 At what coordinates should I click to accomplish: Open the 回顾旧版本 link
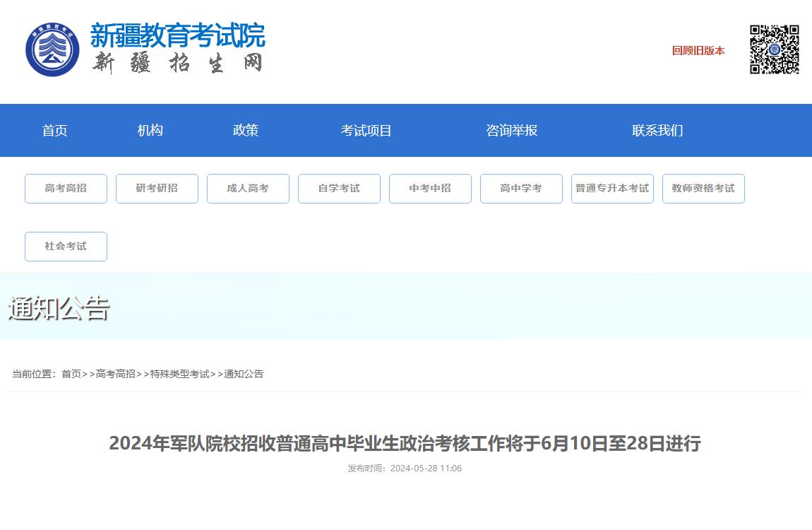[x=698, y=51]
